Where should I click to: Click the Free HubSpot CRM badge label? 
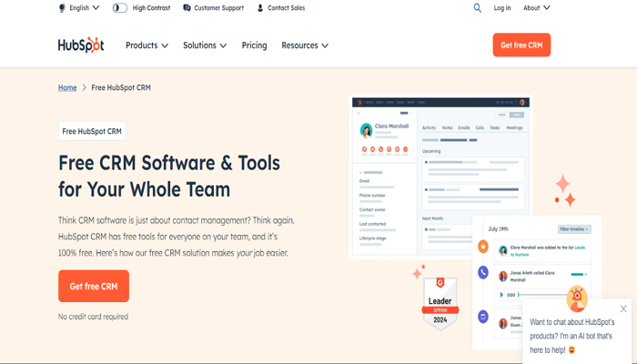pyautogui.click(x=92, y=131)
